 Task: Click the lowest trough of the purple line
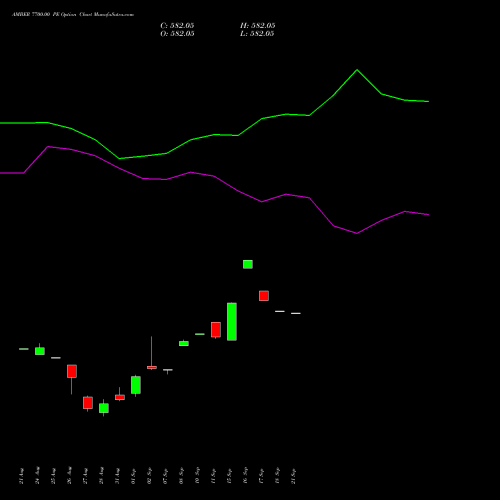coord(357,233)
